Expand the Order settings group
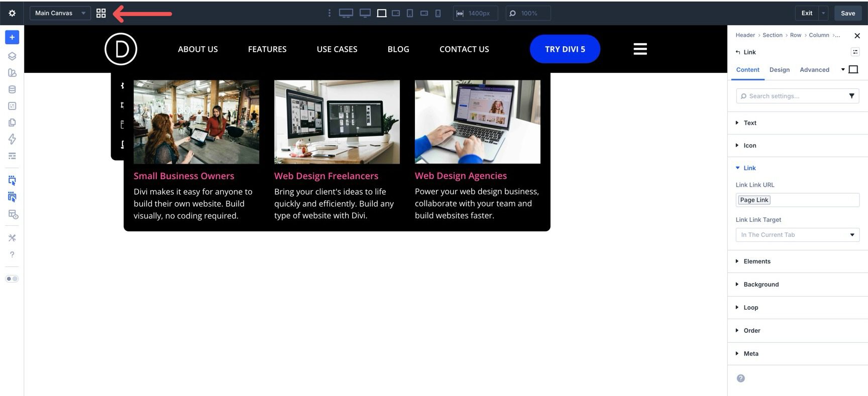This screenshot has width=868, height=396. point(798,331)
